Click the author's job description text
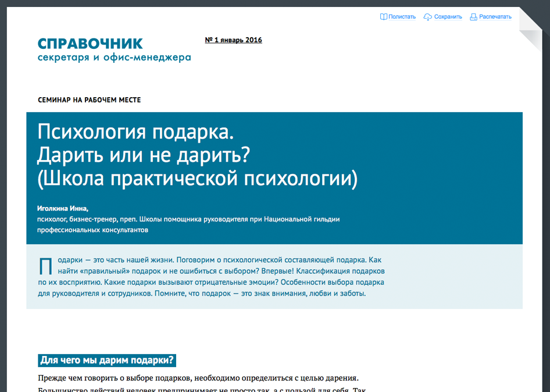This screenshot has width=550, height=392. pyautogui.click(x=188, y=224)
